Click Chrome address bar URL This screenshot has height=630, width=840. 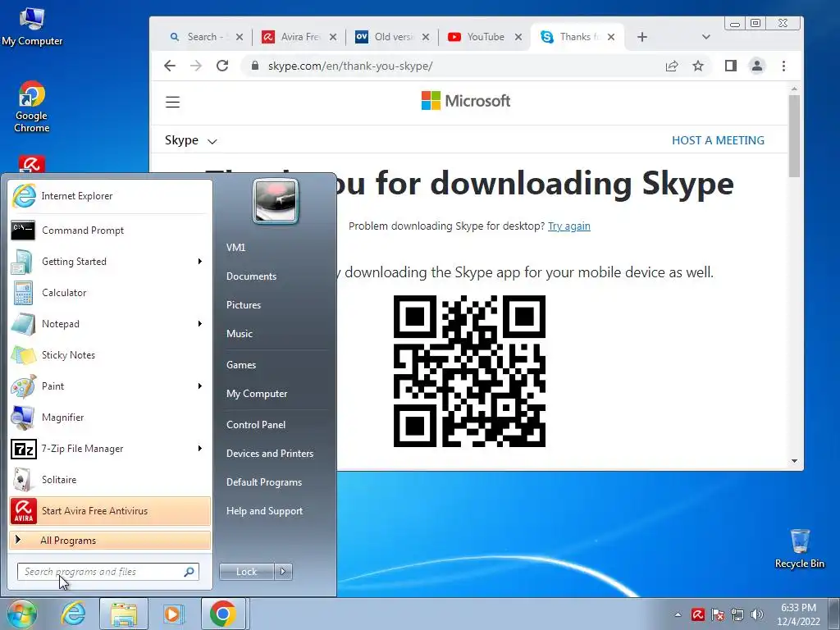click(350, 66)
